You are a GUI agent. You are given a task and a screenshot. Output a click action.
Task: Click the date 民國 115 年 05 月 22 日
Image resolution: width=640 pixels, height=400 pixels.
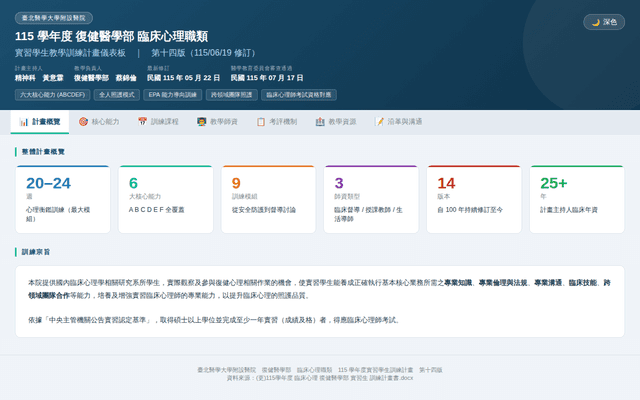(x=183, y=78)
